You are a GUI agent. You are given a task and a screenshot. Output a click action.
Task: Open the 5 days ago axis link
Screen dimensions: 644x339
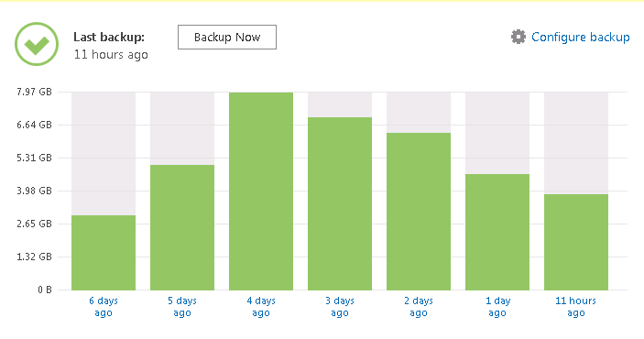coord(182,307)
